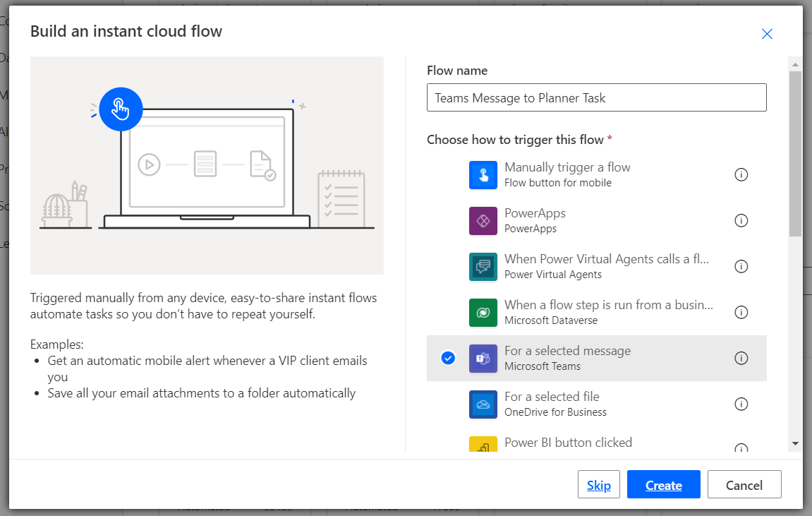Open info tooltip for Manually trigger a flow
Viewport: 812px width, 516px height.
[x=741, y=174]
